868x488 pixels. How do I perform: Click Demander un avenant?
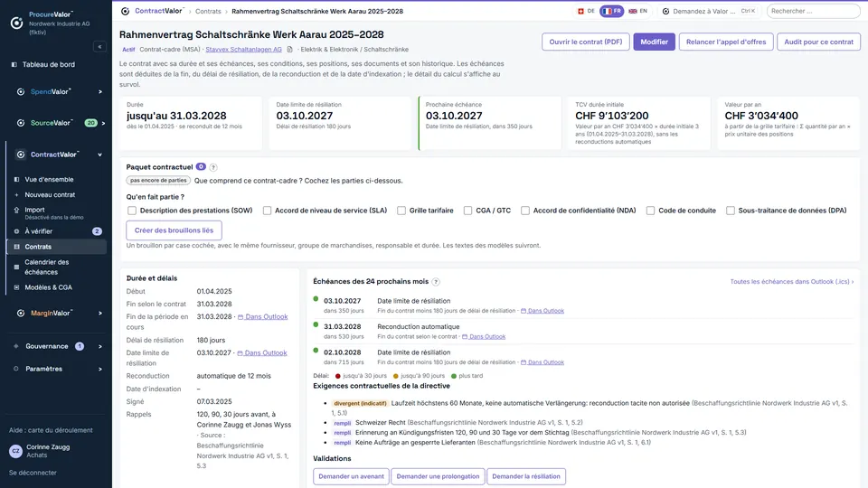click(351, 476)
